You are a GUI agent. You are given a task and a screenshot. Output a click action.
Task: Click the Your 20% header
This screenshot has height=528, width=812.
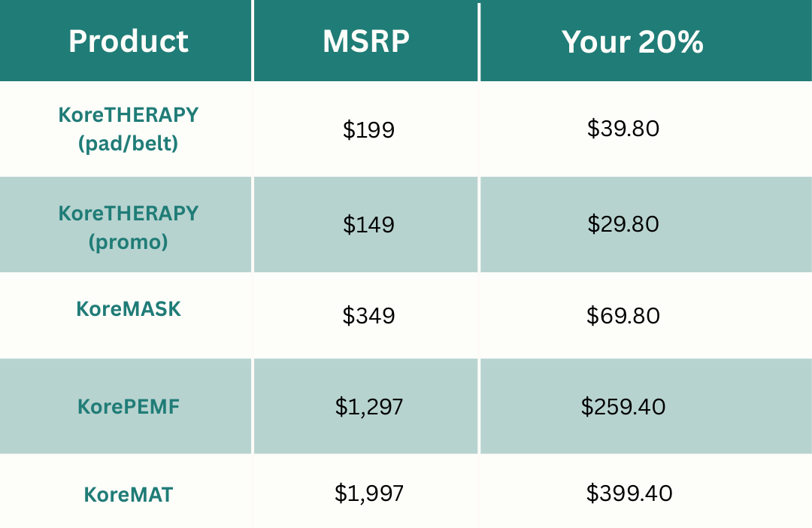point(632,41)
